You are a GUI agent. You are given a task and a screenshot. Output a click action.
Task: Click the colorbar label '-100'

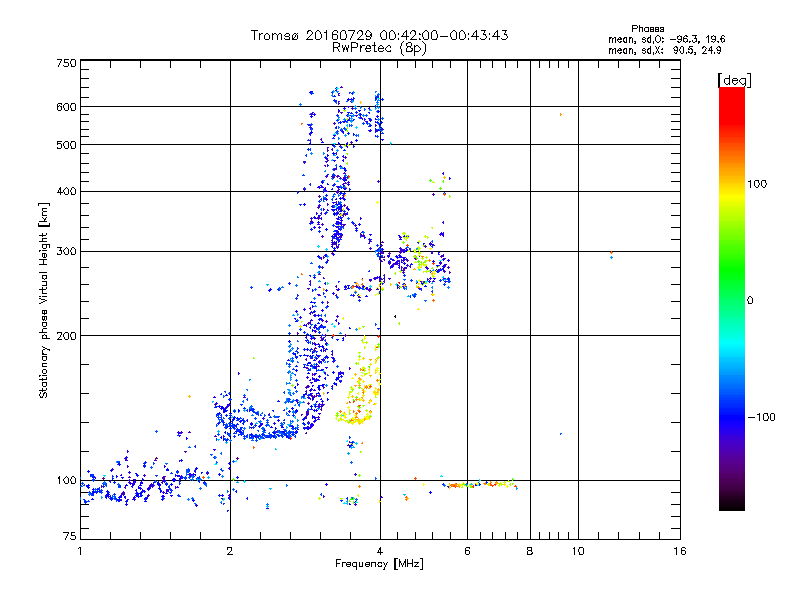pos(761,417)
